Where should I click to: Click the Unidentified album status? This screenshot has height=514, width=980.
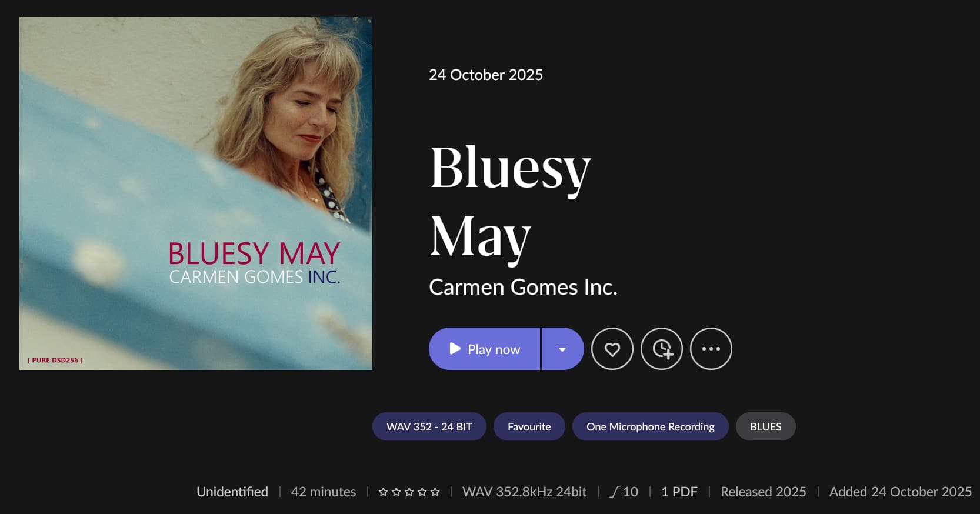click(x=232, y=492)
